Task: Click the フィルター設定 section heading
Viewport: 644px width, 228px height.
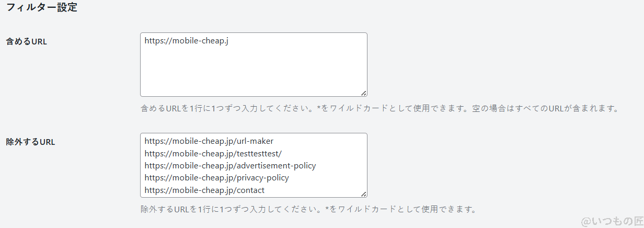Action: click(41, 8)
